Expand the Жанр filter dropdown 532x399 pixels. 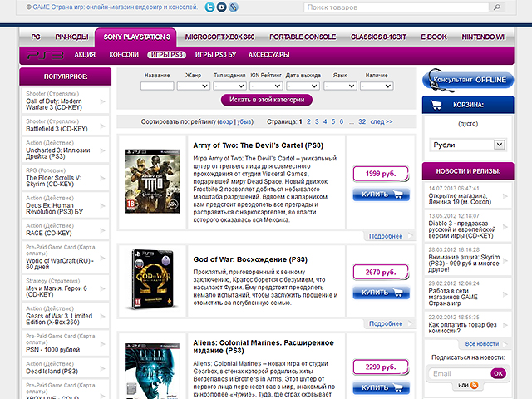[x=197, y=85]
